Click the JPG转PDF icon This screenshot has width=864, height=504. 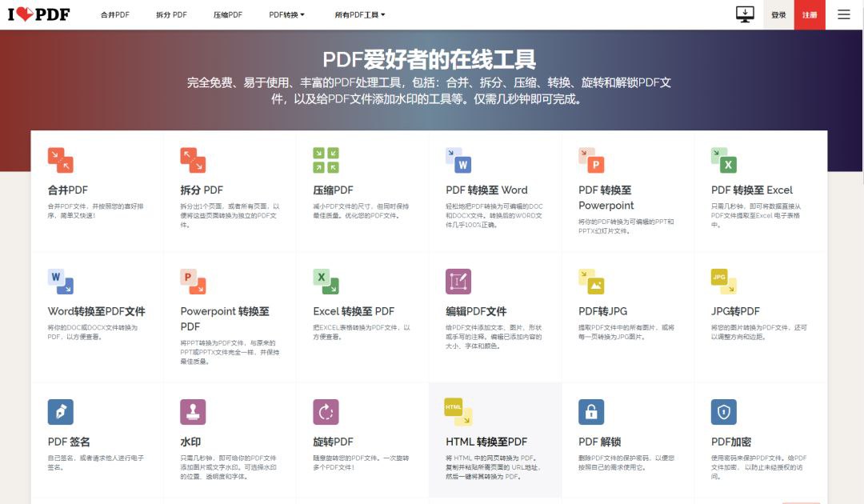[724, 282]
